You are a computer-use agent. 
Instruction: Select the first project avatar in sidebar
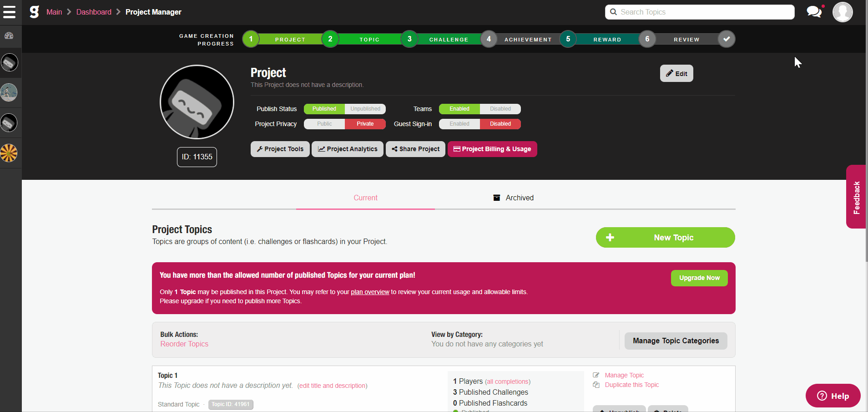(9, 62)
